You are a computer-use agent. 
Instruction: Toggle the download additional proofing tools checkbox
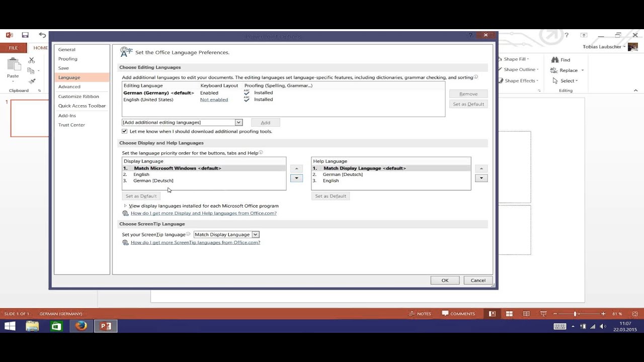[x=125, y=131]
